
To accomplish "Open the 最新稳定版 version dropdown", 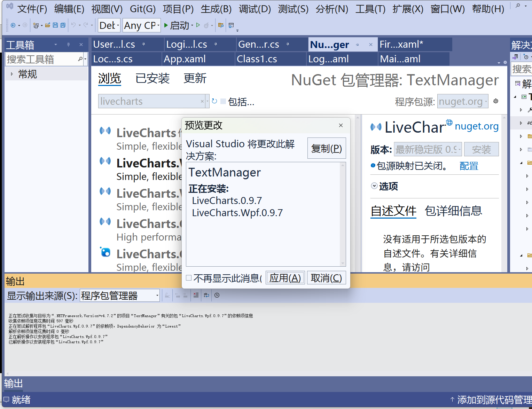I will pos(428,149).
